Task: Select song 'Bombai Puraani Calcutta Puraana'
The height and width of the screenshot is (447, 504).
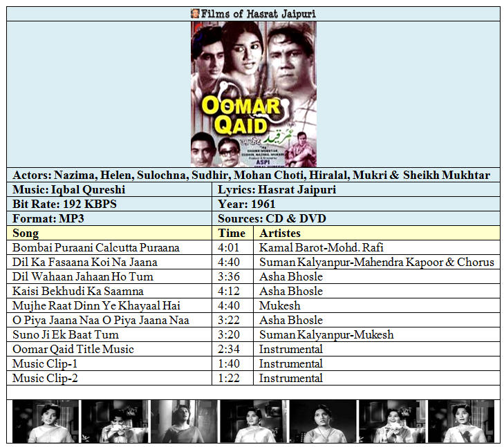Action: (96, 247)
